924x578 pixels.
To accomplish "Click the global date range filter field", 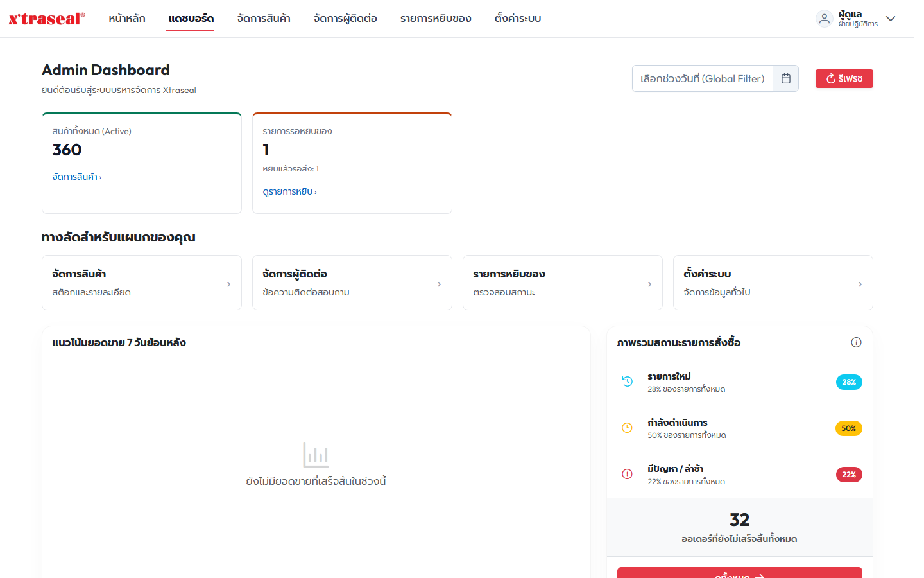I will pos(703,78).
